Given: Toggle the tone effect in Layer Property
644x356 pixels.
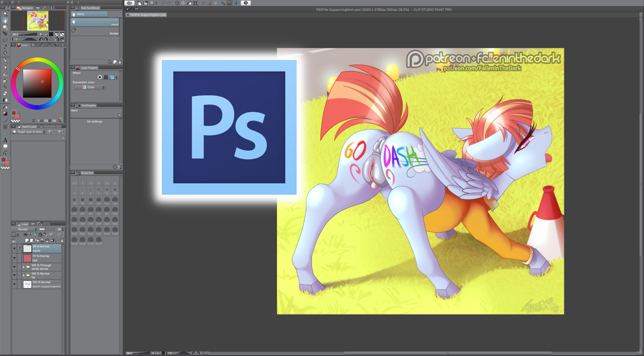Looking at the screenshot, I should [x=106, y=77].
